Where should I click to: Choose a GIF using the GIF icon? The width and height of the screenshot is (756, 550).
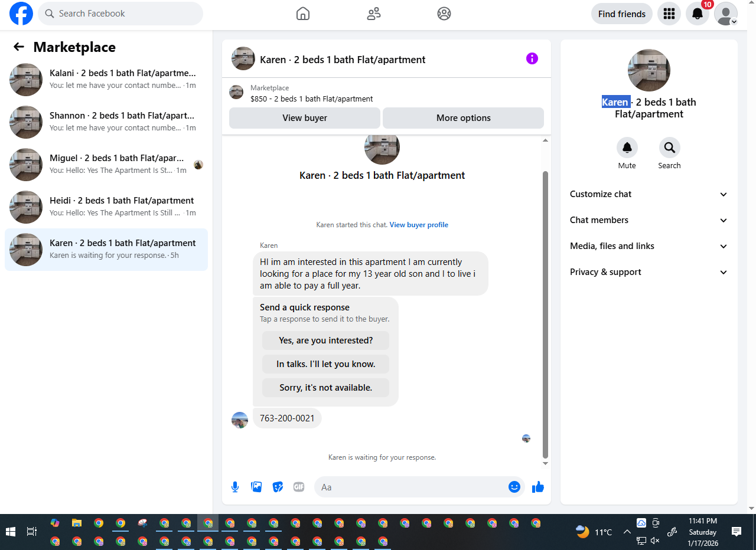[x=299, y=487]
